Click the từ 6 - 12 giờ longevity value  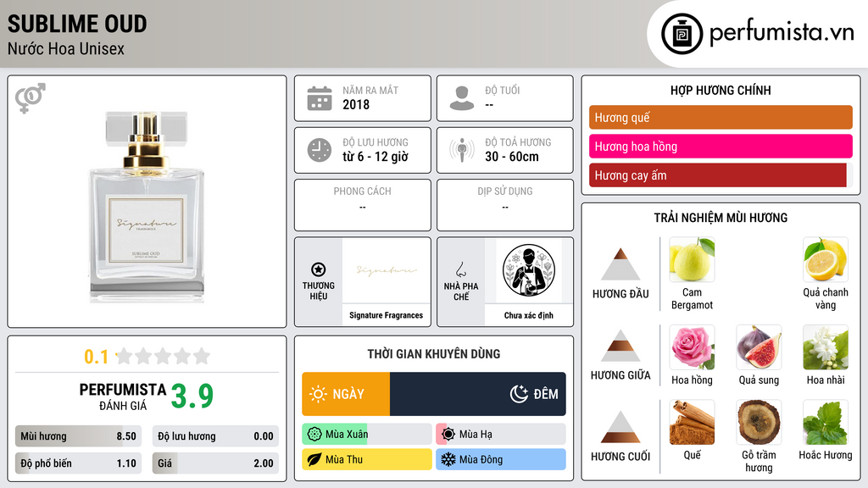click(376, 157)
